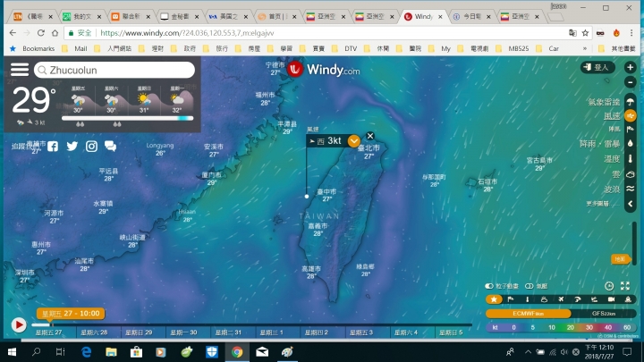Close the 3kt wind picker marker
This screenshot has width=644, height=362.
[370, 136]
